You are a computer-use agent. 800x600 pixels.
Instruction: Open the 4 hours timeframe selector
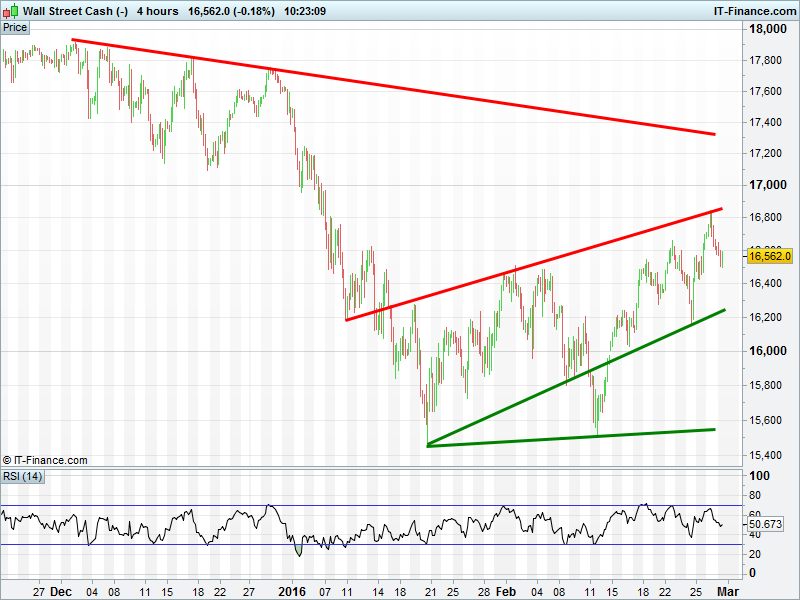158,11
